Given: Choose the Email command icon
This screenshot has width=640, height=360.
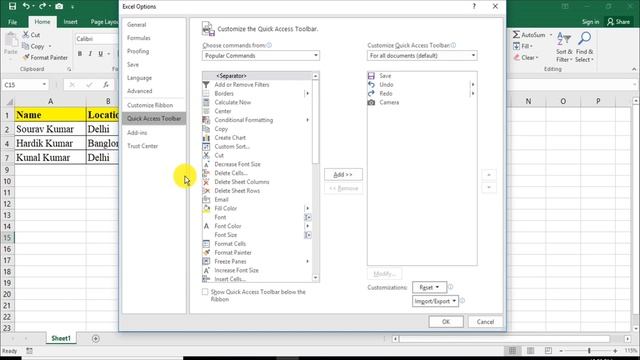Looking at the screenshot, I should coord(206,200).
